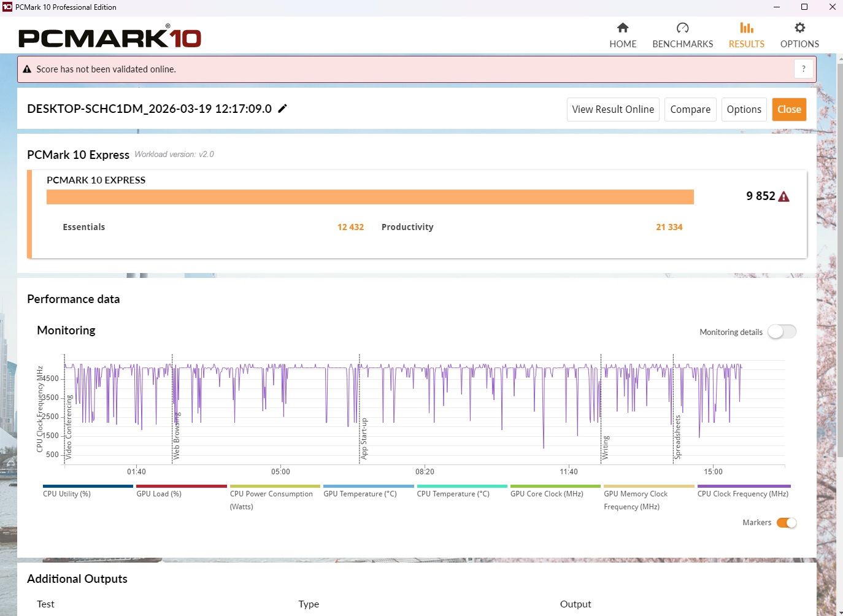This screenshot has width=843, height=616.
Task: Select the Results bar chart icon
Action: coord(746,28)
